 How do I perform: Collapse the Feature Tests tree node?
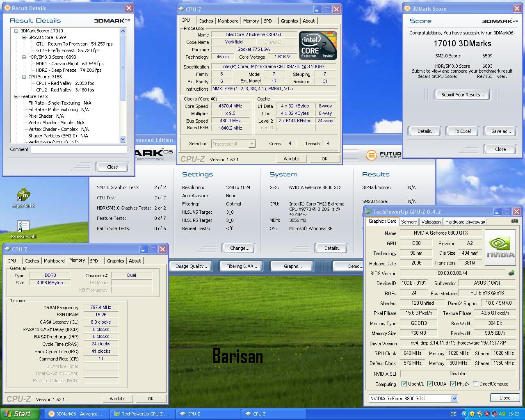click(x=16, y=96)
